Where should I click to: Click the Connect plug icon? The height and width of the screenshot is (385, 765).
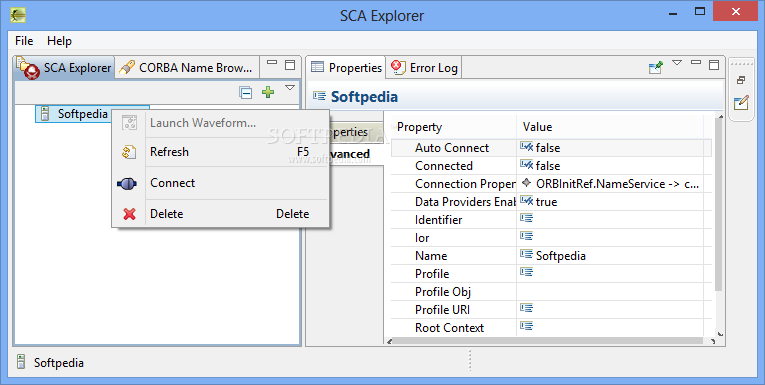click(x=127, y=183)
